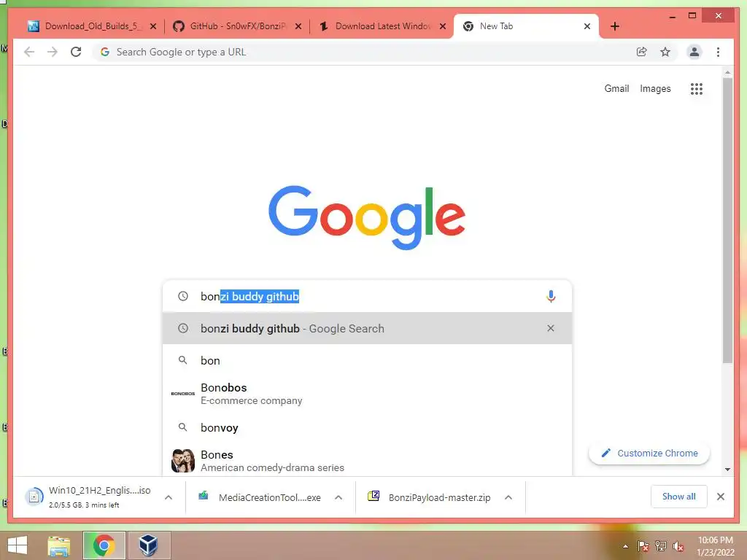Select the bonvoy search suggestion
Screen dimensions: 747x560
pos(367,427)
